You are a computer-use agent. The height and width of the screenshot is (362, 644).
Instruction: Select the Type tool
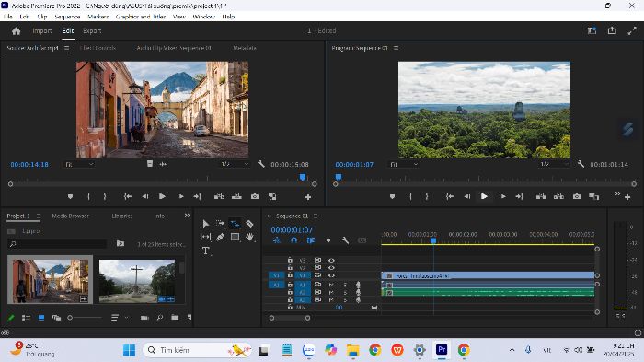pyautogui.click(x=206, y=251)
